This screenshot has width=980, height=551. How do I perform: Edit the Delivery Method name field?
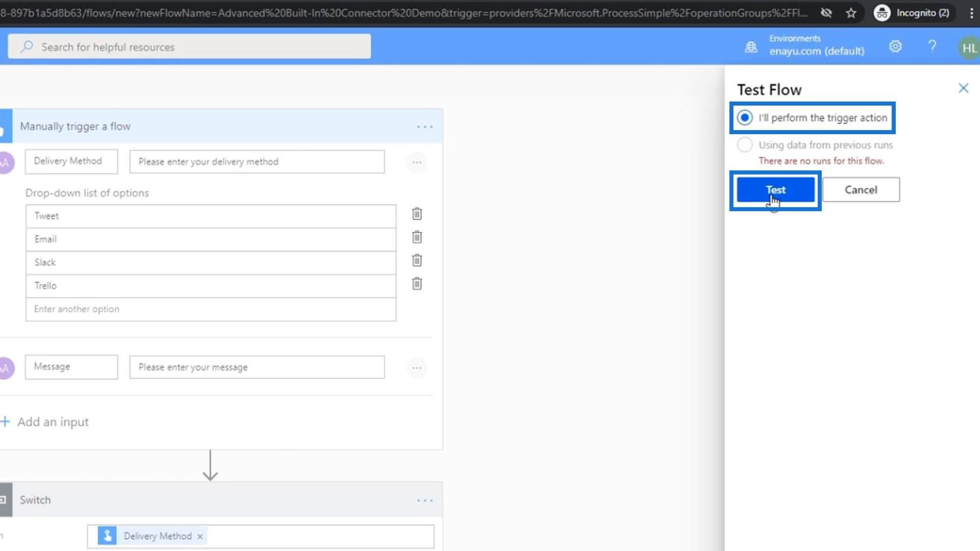(71, 162)
